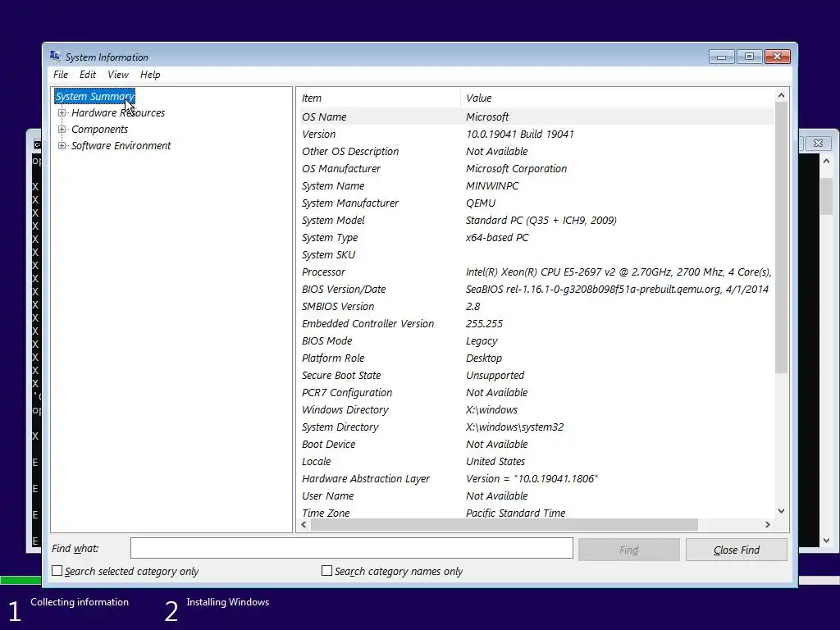Click the QEMU value cell
Screen dimensions: 840x630
point(481,203)
